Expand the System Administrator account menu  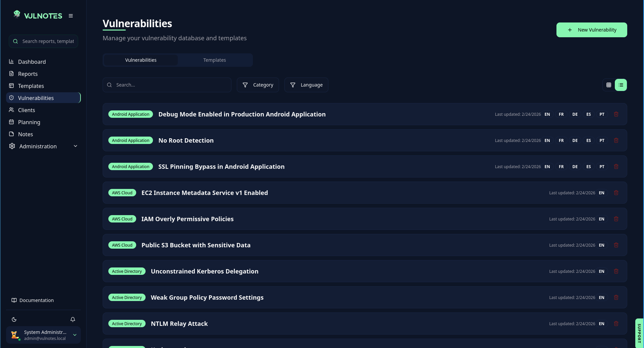click(43, 335)
